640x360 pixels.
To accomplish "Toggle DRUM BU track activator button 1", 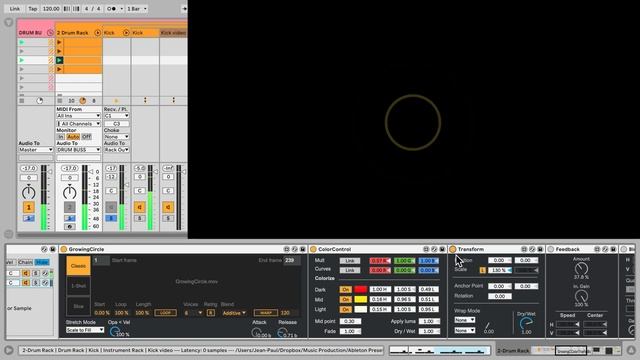I will pyautogui.click(x=29, y=207).
